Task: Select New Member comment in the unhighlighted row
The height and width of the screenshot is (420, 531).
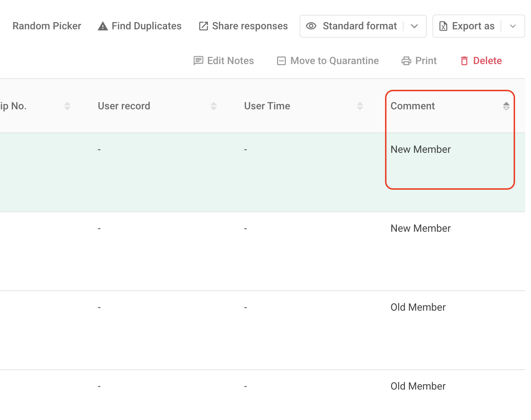Action: pyautogui.click(x=421, y=228)
